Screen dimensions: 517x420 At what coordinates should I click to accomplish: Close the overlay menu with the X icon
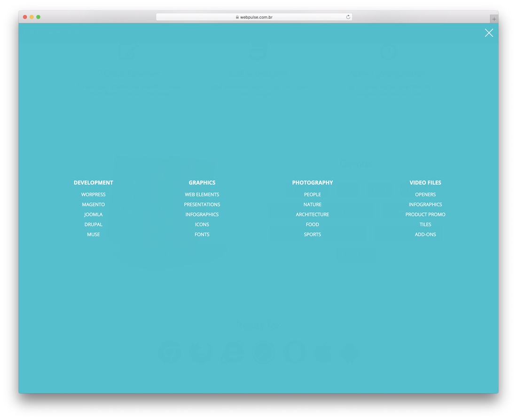[x=489, y=32]
